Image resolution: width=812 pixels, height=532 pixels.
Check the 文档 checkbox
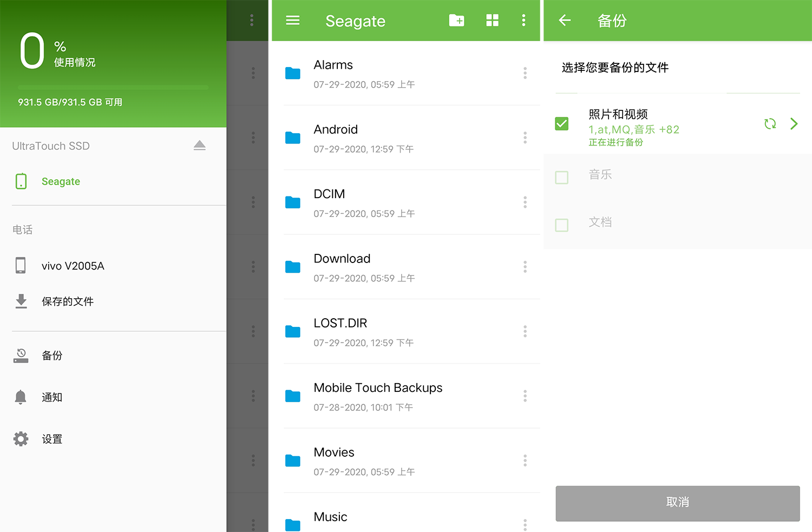click(562, 225)
